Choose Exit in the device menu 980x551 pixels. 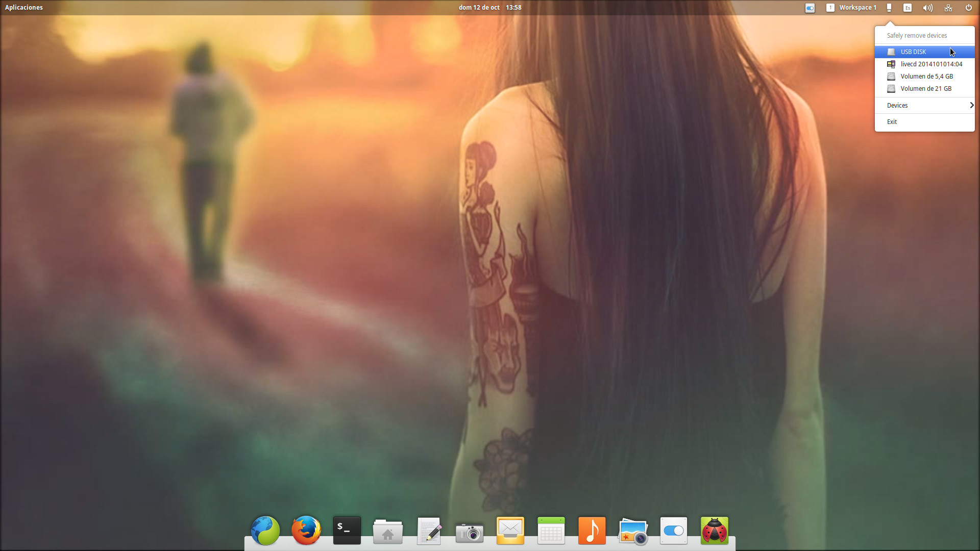[x=925, y=122]
